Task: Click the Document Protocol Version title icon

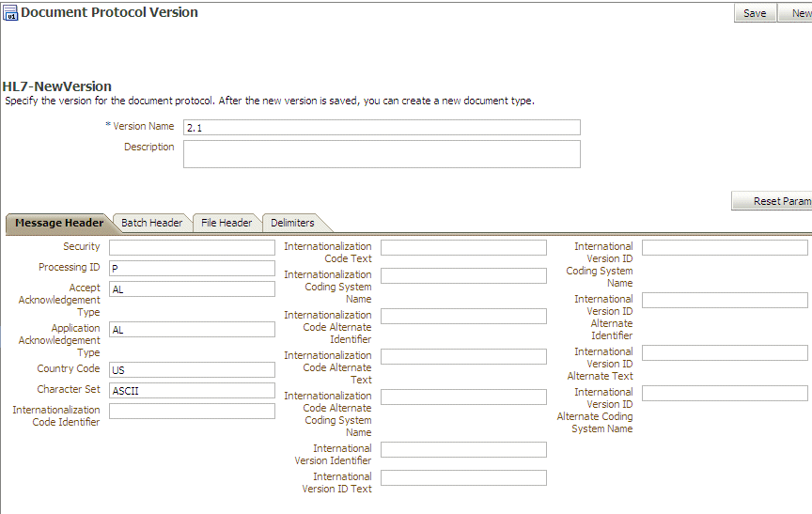Action: (x=10, y=13)
